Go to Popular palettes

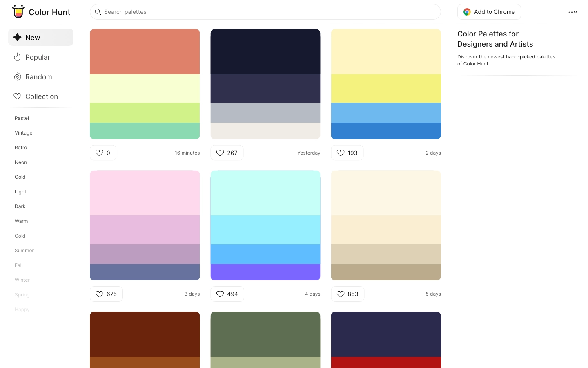[41, 57]
